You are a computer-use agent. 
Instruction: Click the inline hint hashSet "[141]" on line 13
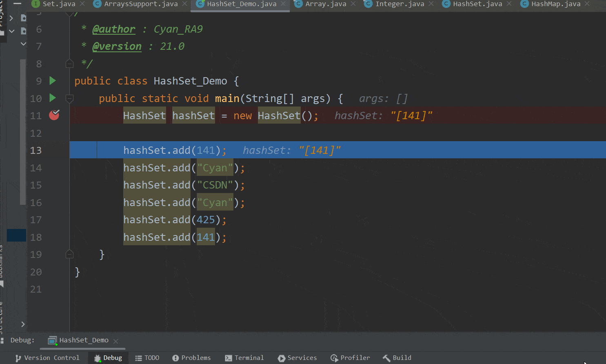[291, 150]
